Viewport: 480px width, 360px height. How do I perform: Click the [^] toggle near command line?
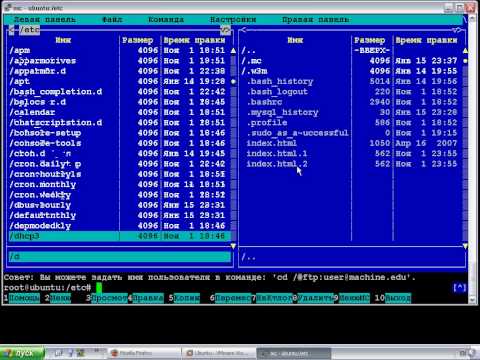point(459,287)
